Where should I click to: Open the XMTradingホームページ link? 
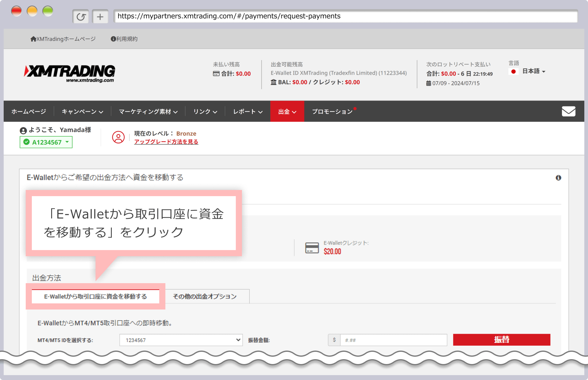pyautogui.click(x=63, y=39)
